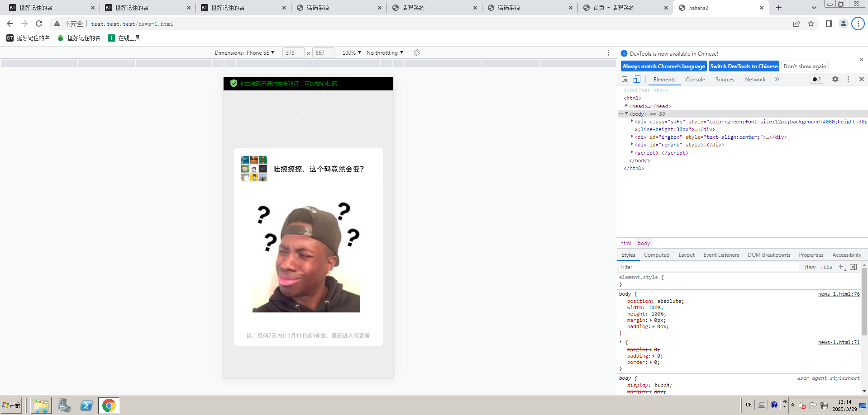The width and height of the screenshot is (868, 415).
Task: Click Don't show again button
Action: (805, 66)
